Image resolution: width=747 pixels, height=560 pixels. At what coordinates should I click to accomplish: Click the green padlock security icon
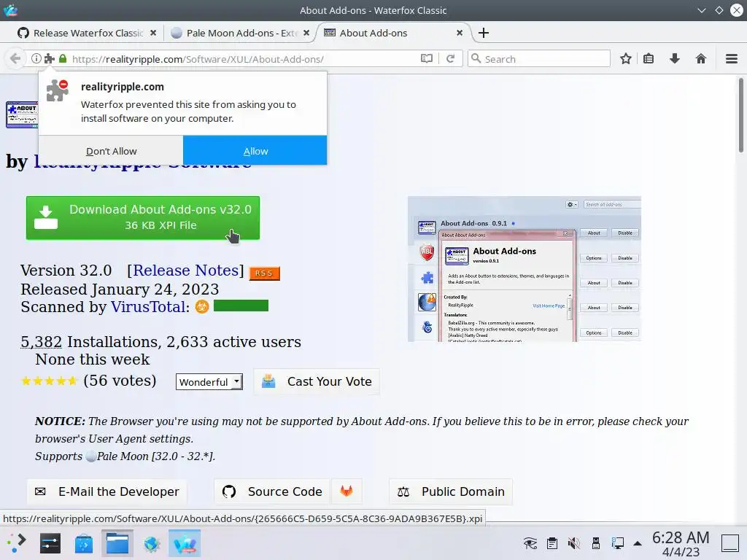[63, 58]
